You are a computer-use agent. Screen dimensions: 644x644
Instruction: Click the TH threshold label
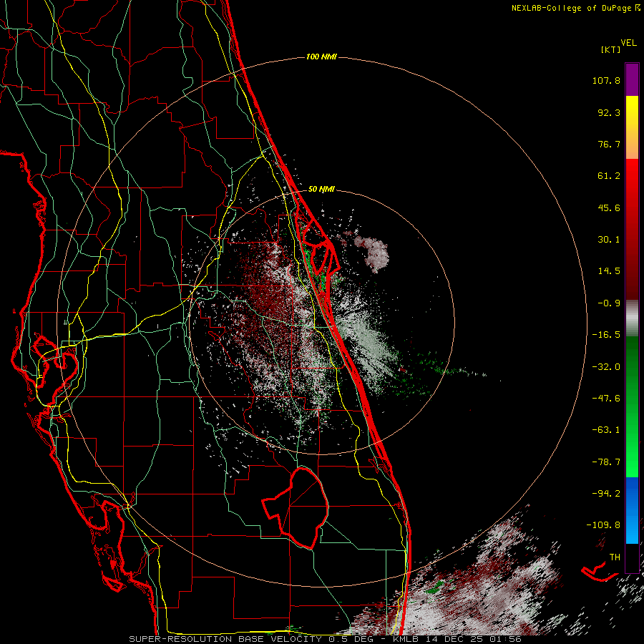[x=615, y=557]
